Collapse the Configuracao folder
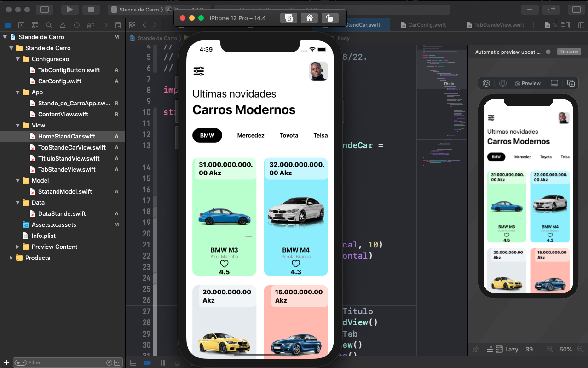 pyautogui.click(x=18, y=59)
